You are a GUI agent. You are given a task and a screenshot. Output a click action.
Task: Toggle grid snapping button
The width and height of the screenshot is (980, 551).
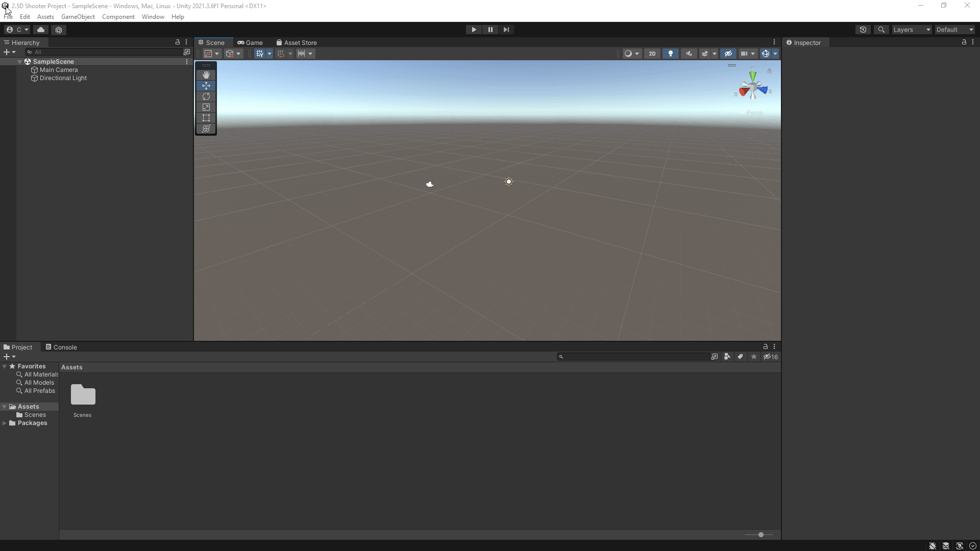coord(281,54)
